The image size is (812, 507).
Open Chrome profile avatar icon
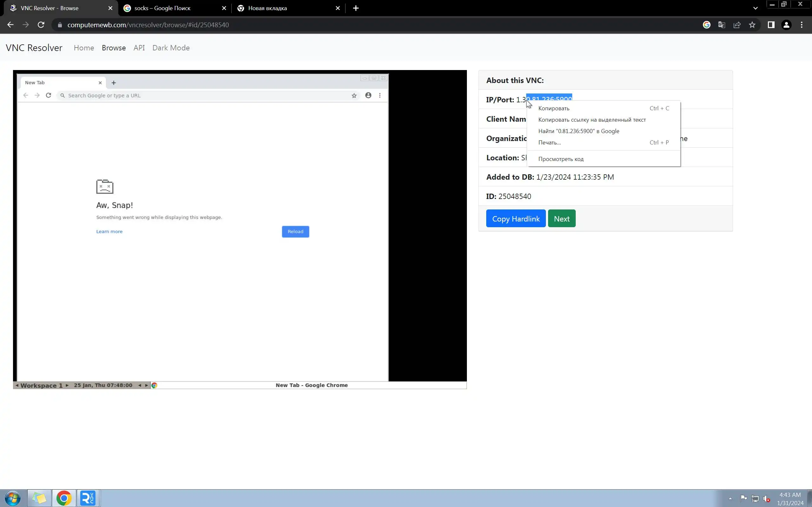pyautogui.click(x=786, y=25)
